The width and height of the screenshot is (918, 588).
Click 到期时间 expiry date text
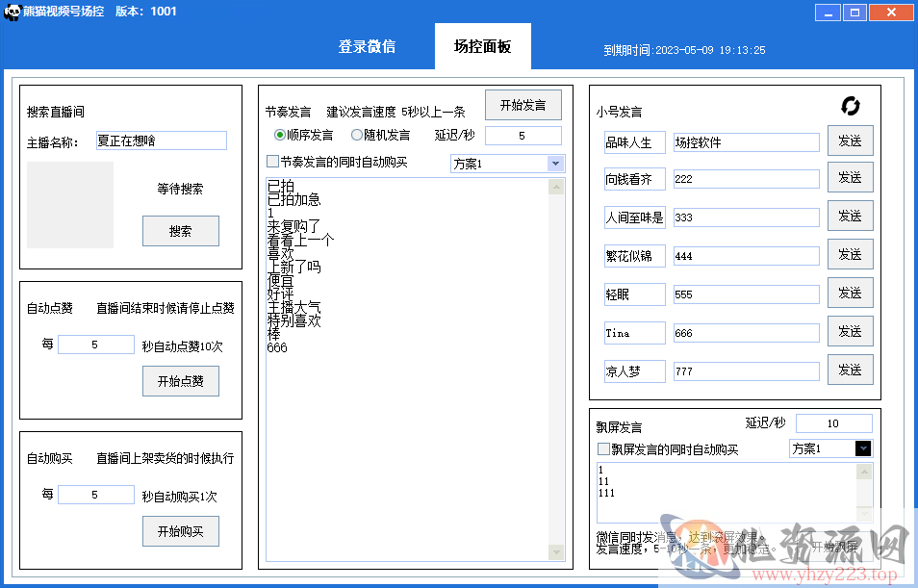click(684, 50)
